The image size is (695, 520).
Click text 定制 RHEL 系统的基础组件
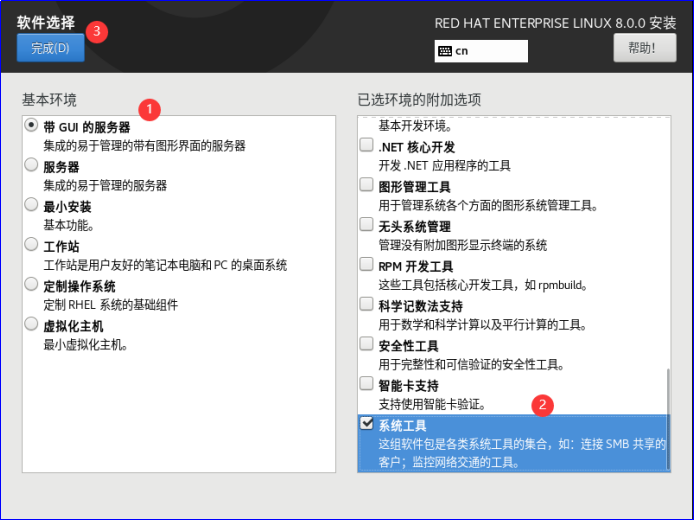coord(111,305)
